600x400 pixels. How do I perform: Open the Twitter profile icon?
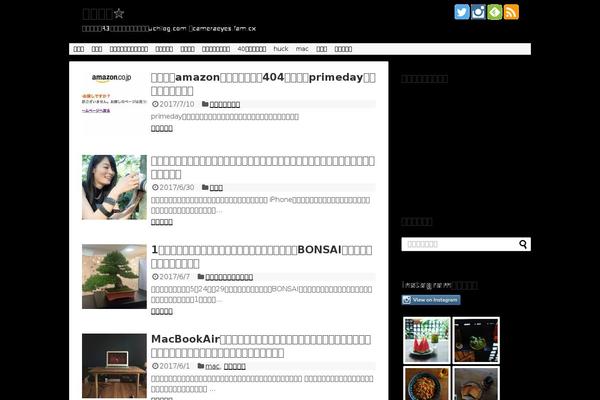461,12
